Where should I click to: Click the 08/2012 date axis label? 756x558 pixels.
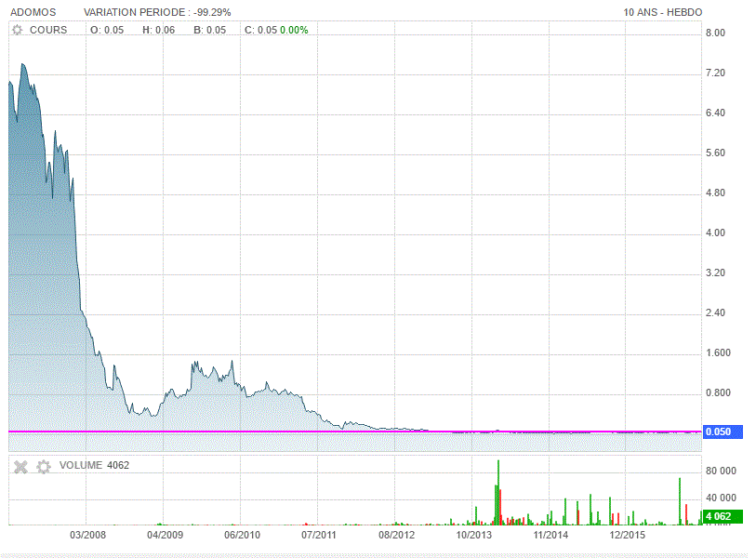tap(396, 535)
